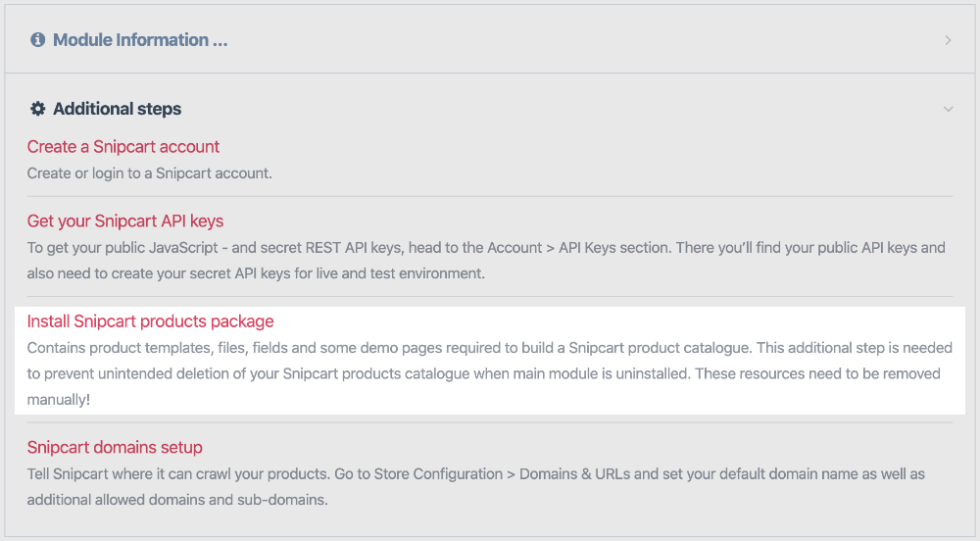980x541 pixels.
Task: Open the Create a Snipcart account link
Action: tap(123, 147)
